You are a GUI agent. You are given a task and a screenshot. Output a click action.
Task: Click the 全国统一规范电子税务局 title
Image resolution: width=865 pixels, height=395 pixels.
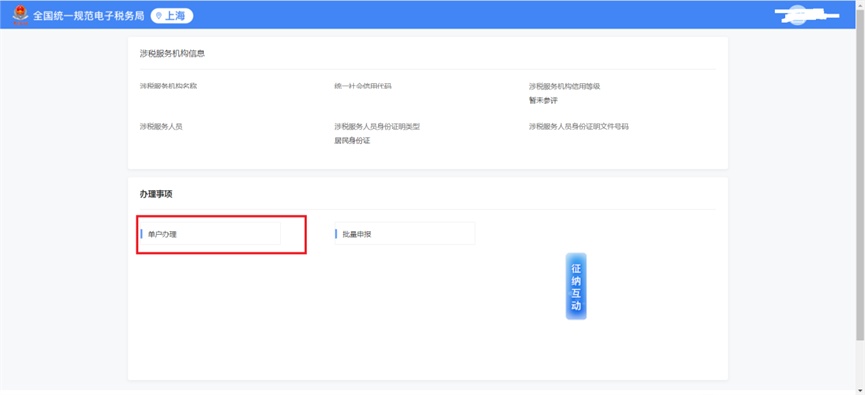(x=89, y=15)
